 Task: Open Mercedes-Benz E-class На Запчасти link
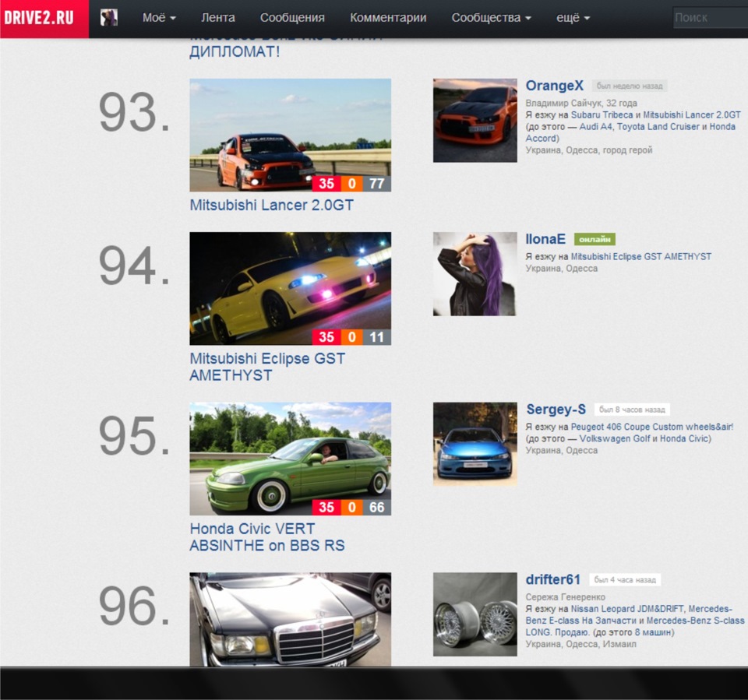581,621
